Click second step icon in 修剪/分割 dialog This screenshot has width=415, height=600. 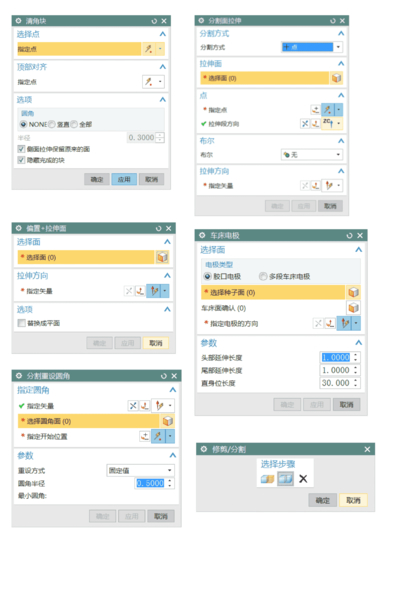click(285, 479)
